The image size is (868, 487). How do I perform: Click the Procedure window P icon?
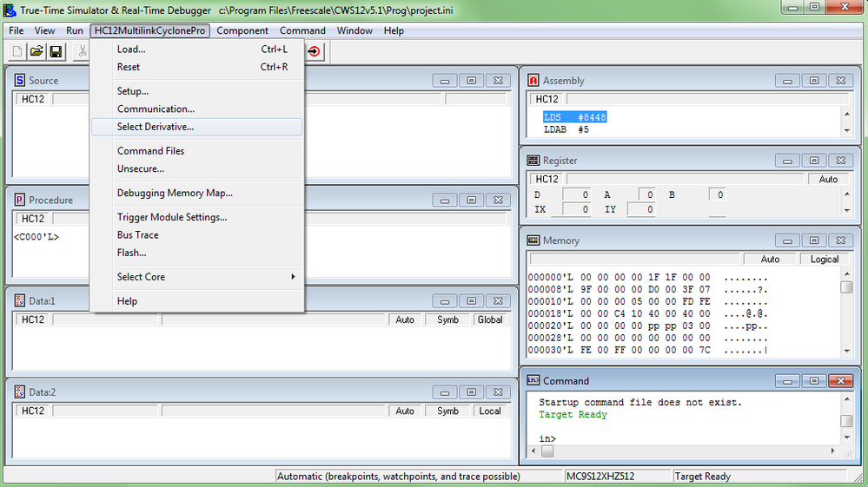pos(19,200)
